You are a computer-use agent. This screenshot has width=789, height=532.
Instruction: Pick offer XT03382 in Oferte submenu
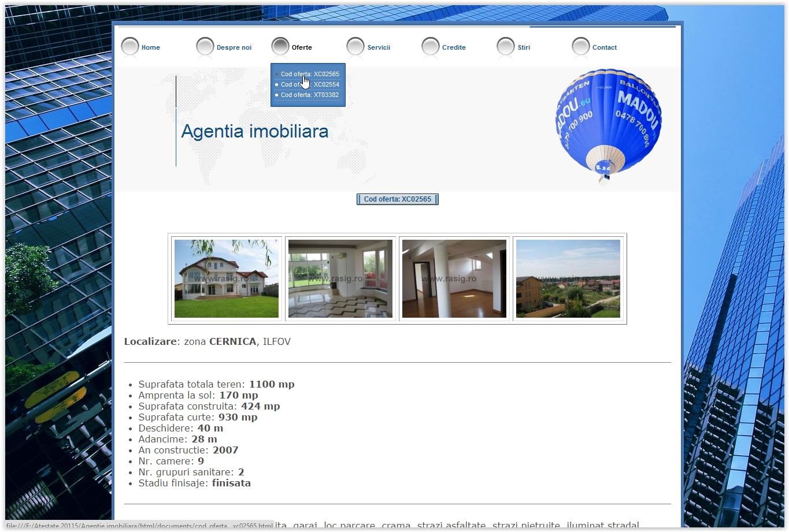310,95
